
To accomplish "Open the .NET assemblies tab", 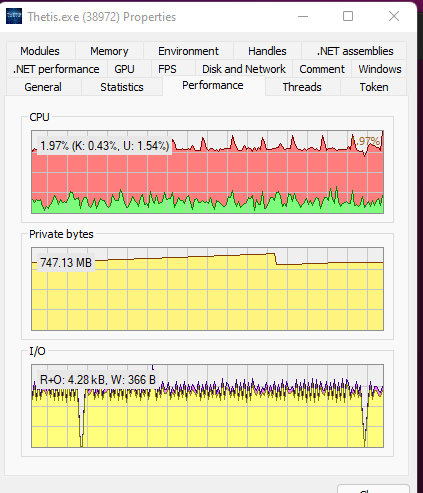I will coord(355,51).
